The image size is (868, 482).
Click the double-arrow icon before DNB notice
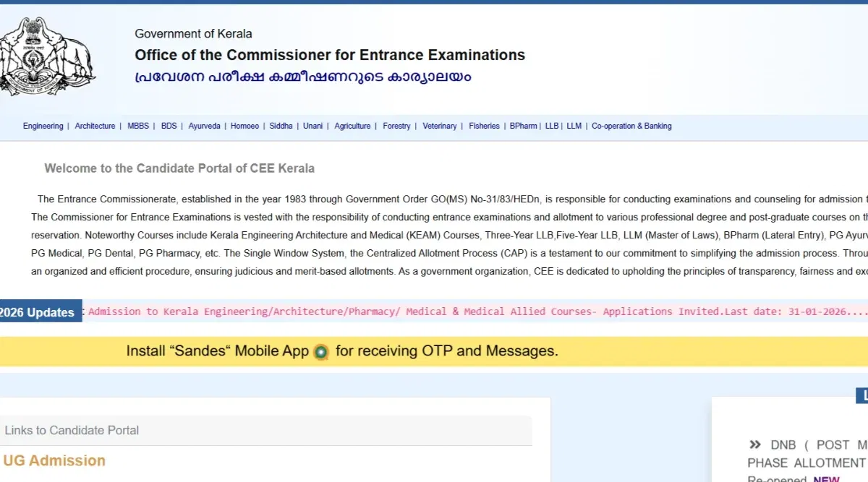[x=755, y=444]
